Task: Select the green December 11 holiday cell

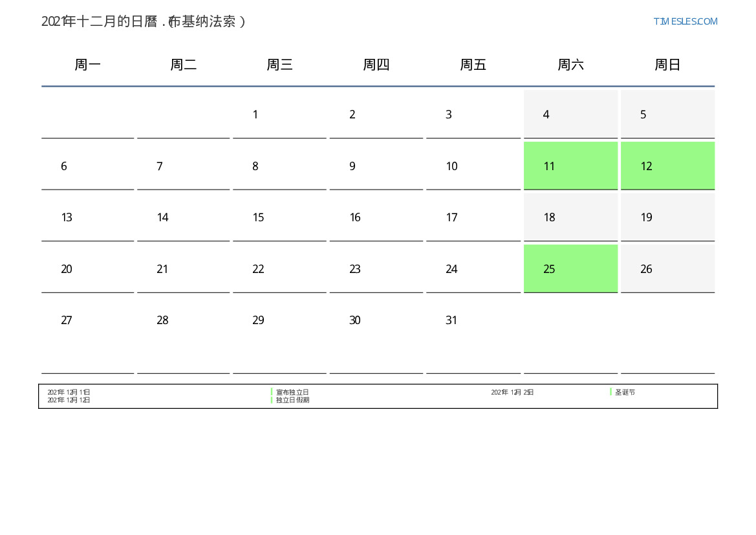Action: 570,166
